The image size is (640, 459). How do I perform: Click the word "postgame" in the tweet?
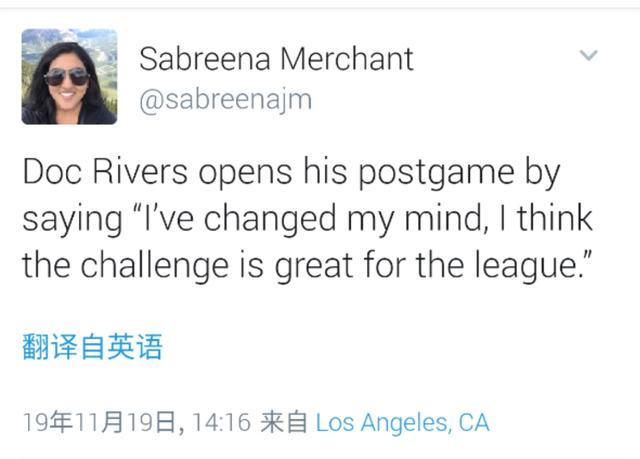[x=436, y=173]
